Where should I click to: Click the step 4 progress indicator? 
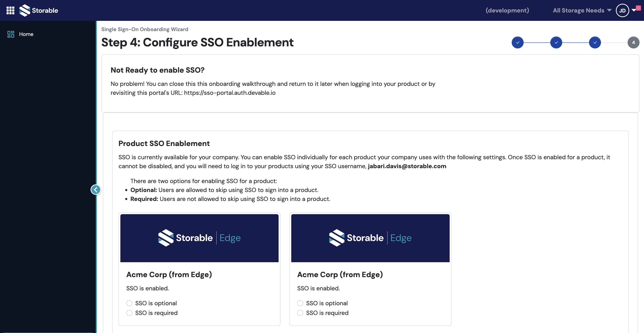pyautogui.click(x=633, y=42)
